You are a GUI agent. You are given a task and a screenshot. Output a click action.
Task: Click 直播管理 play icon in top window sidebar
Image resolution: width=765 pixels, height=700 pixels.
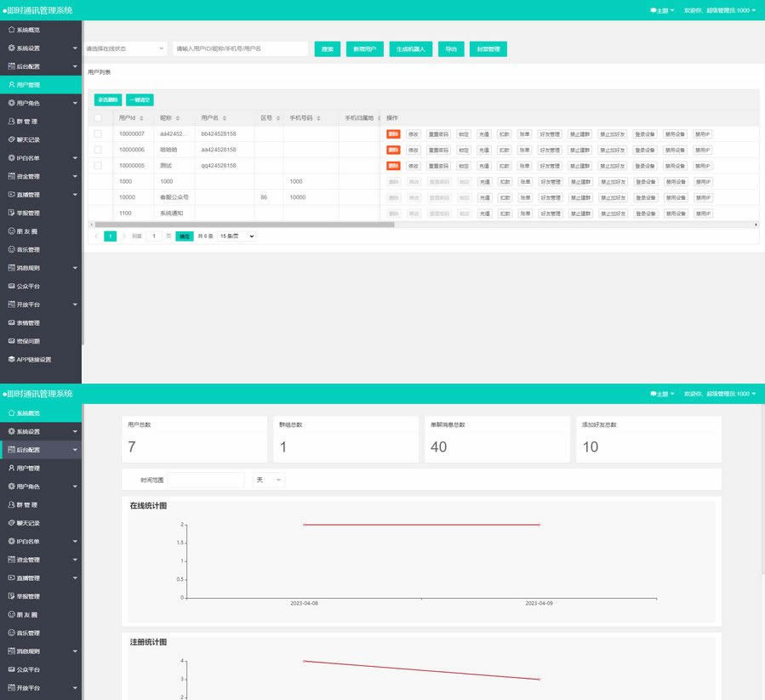12,194
